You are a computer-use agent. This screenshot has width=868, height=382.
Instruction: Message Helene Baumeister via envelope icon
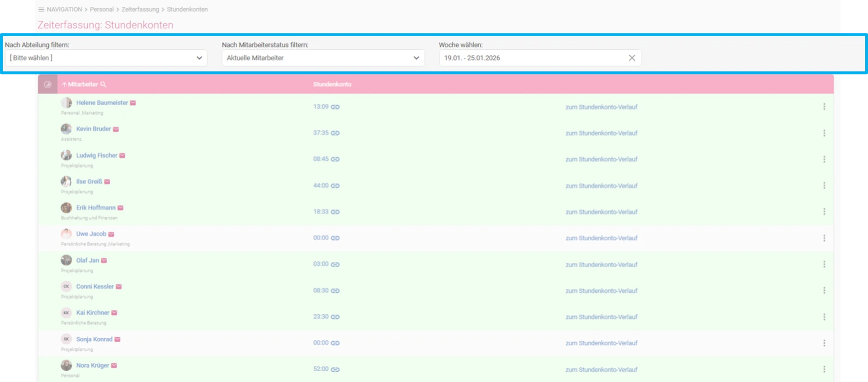click(x=133, y=103)
